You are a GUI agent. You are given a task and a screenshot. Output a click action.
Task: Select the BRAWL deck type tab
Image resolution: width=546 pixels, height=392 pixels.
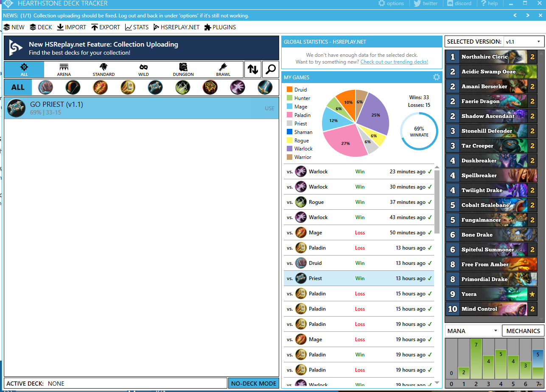223,70
